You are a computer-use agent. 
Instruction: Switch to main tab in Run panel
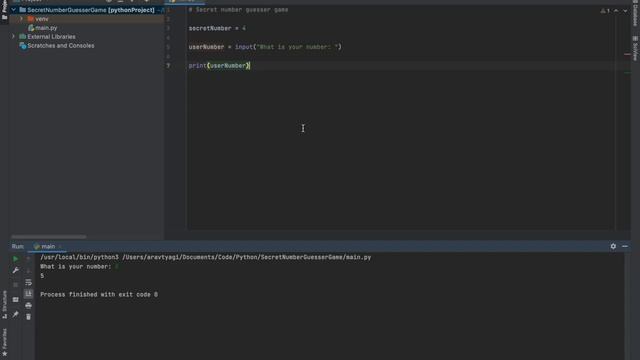(x=48, y=246)
